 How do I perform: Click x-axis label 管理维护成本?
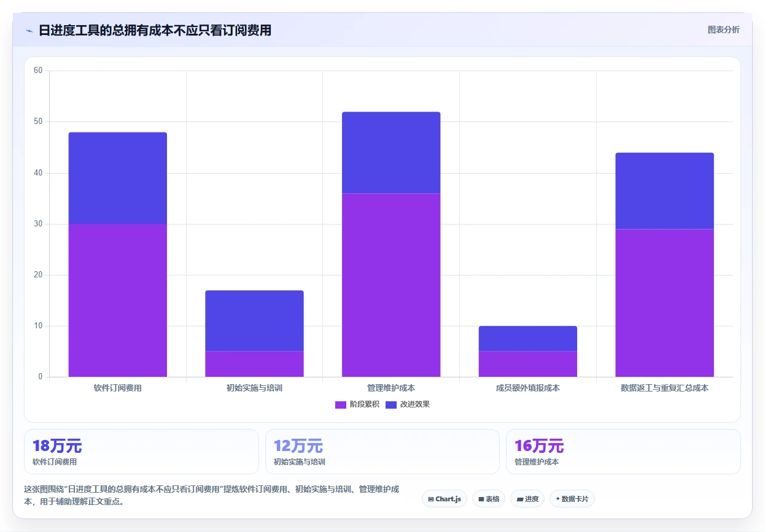(391, 388)
